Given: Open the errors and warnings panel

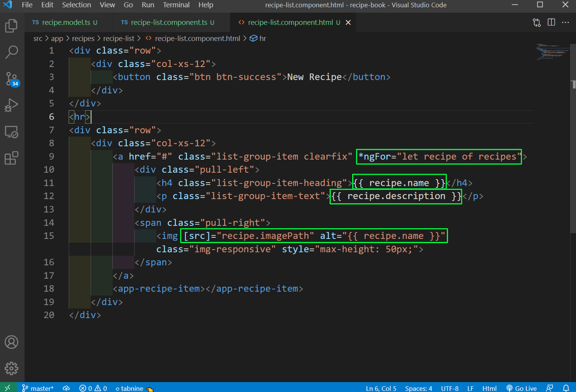Looking at the screenshot, I should click(93, 388).
